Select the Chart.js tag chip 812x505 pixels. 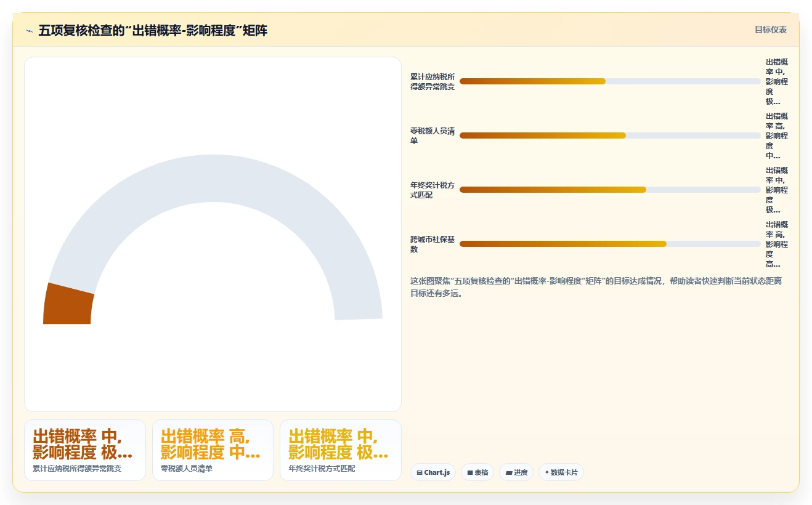433,472
